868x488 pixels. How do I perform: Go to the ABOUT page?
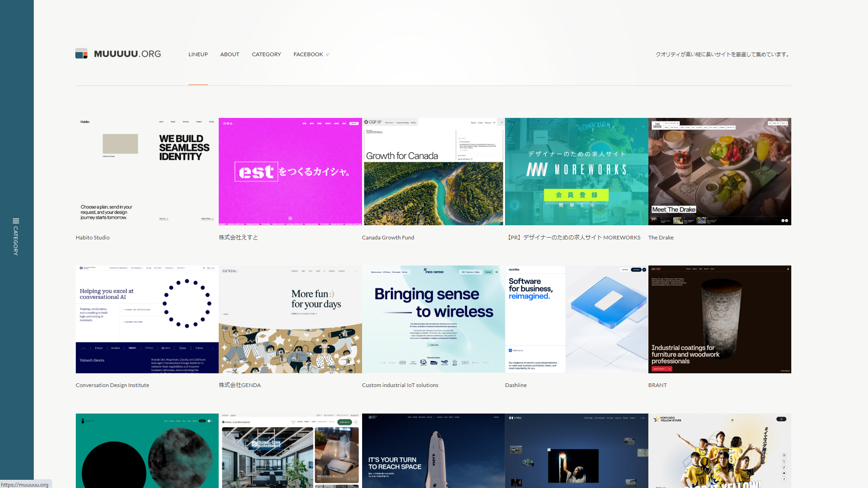(x=230, y=54)
